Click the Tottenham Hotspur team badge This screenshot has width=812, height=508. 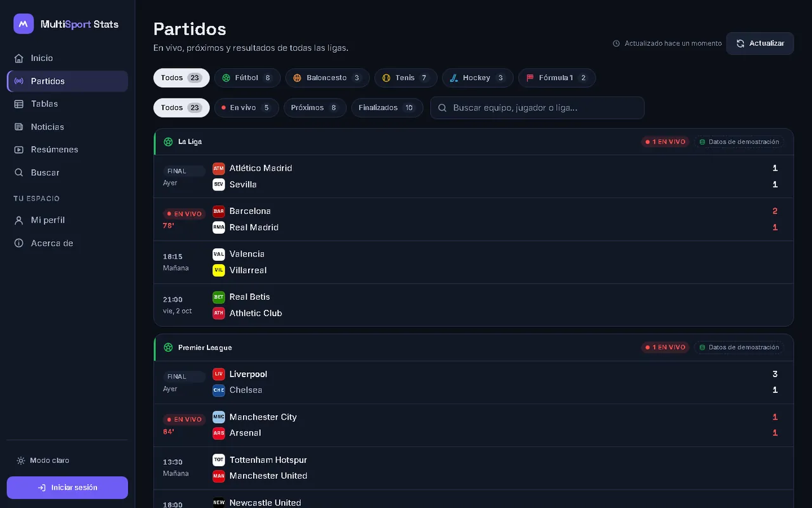click(x=219, y=460)
